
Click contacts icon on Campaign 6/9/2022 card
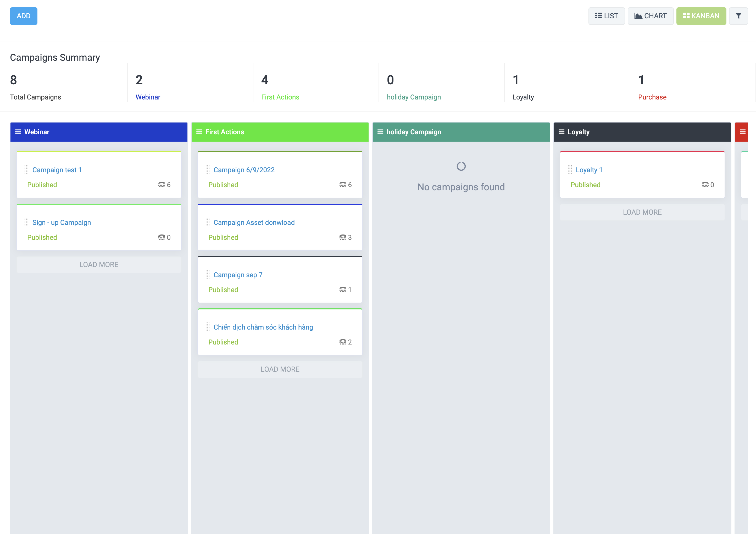pos(343,185)
